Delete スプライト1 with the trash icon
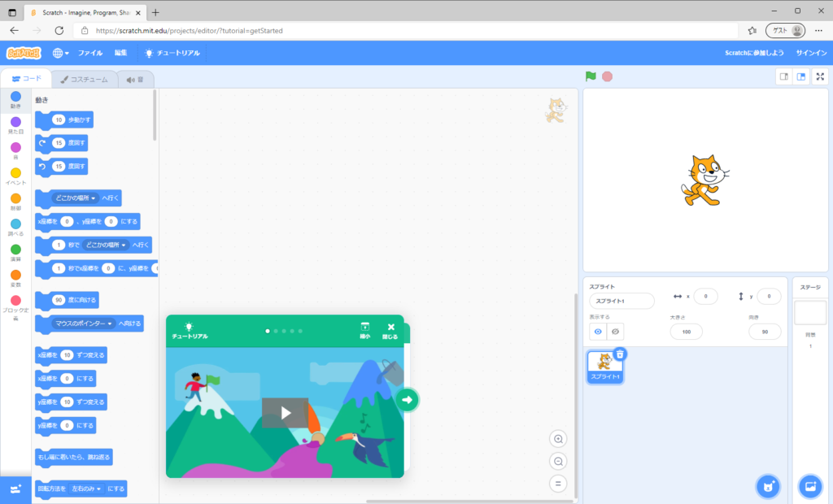This screenshot has height=504, width=833. [620, 354]
